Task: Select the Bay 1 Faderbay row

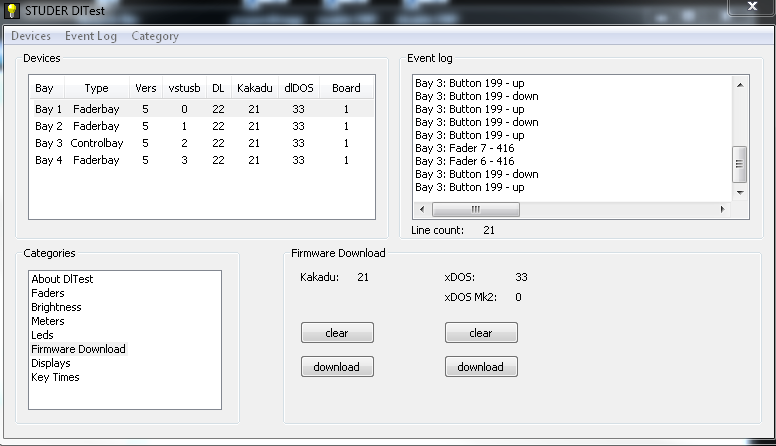Action: point(201,109)
